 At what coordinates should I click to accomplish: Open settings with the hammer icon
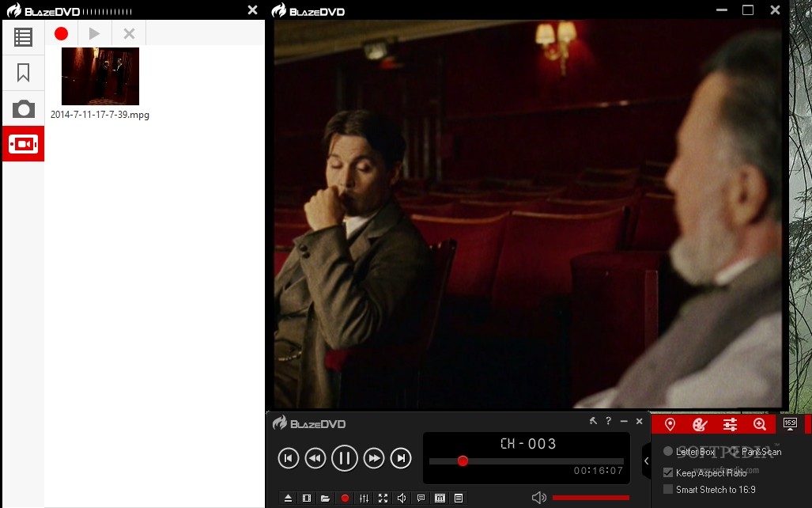click(x=593, y=421)
